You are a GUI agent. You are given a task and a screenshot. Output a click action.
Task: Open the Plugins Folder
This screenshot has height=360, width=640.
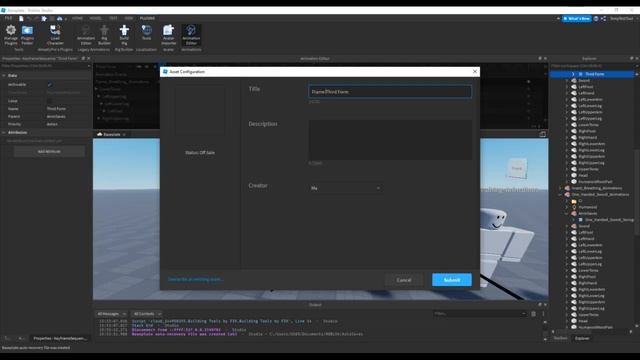pyautogui.click(x=27, y=35)
